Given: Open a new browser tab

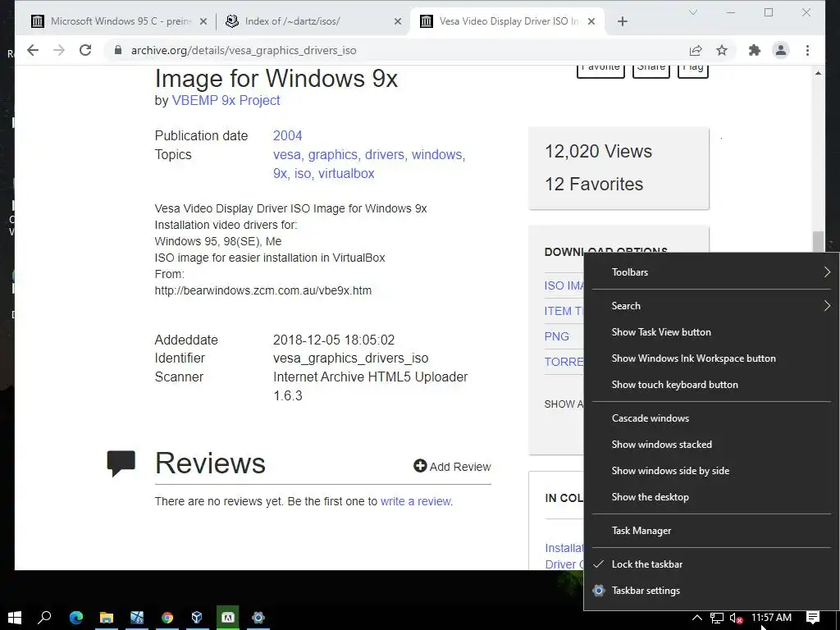Looking at the screenshot, I should [622, 21].
